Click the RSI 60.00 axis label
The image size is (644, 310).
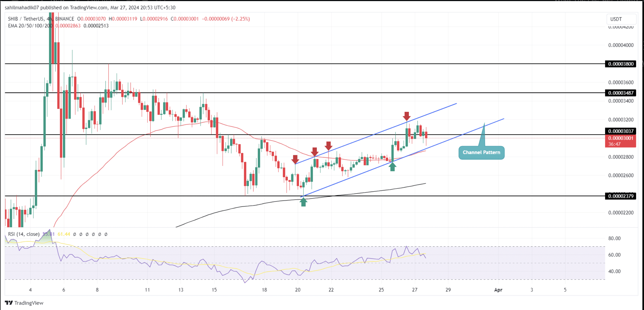(x=614, y=255)
